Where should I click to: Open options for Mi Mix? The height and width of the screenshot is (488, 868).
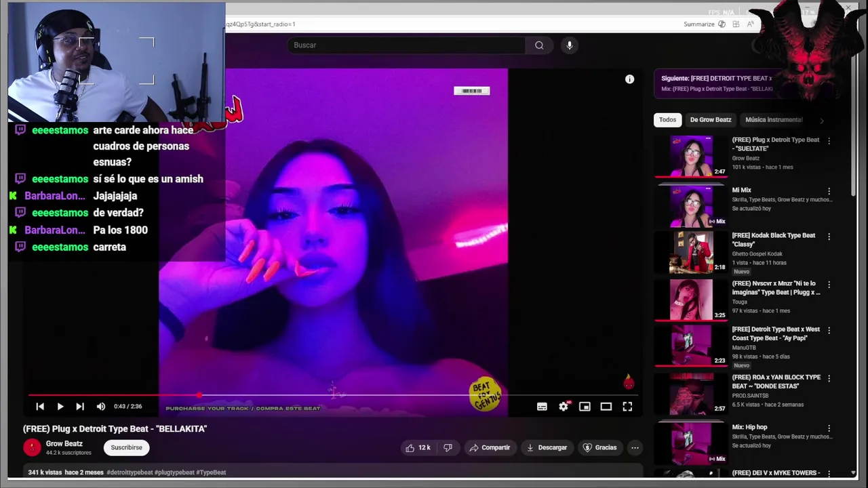[x=829, y=191]
